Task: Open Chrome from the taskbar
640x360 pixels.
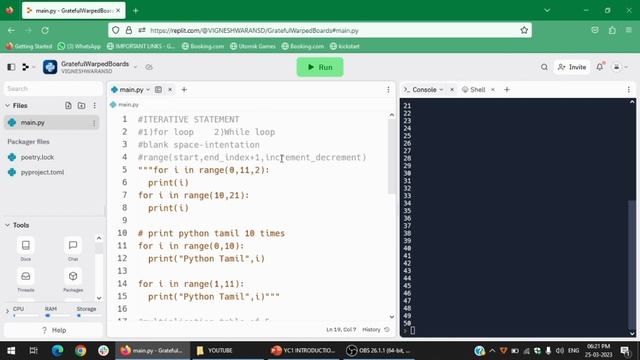Action: click(80, 351)
